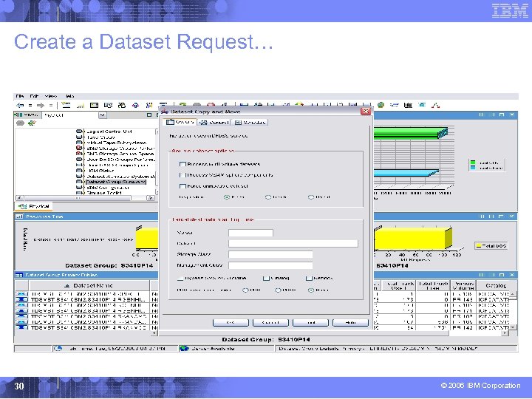Maximize the top chart panel

point(502,115)
